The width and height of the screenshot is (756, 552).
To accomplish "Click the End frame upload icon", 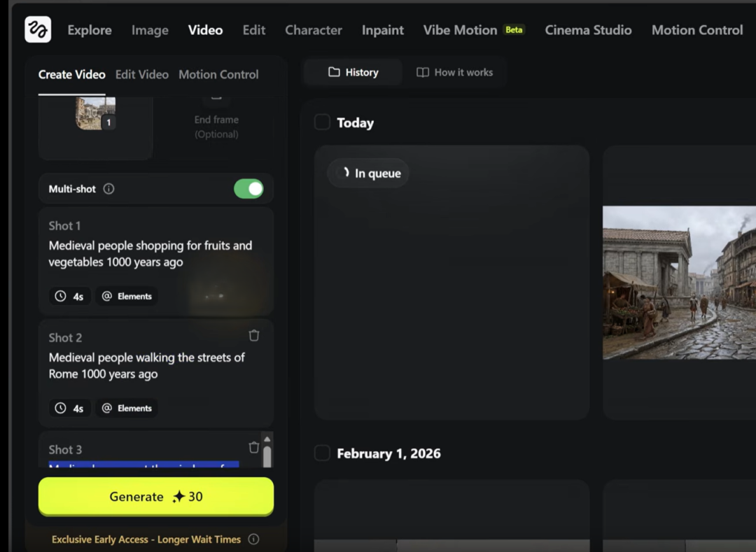I will [216, 99].
